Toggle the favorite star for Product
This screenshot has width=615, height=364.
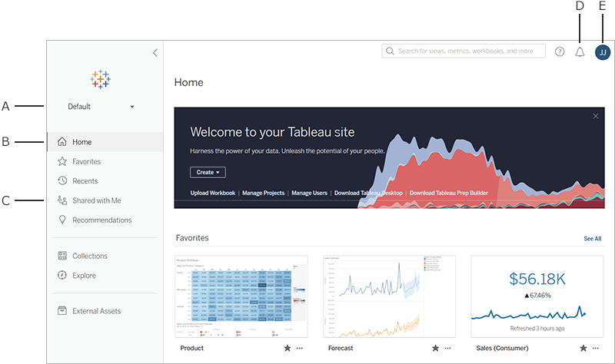(x=288, y=348)
